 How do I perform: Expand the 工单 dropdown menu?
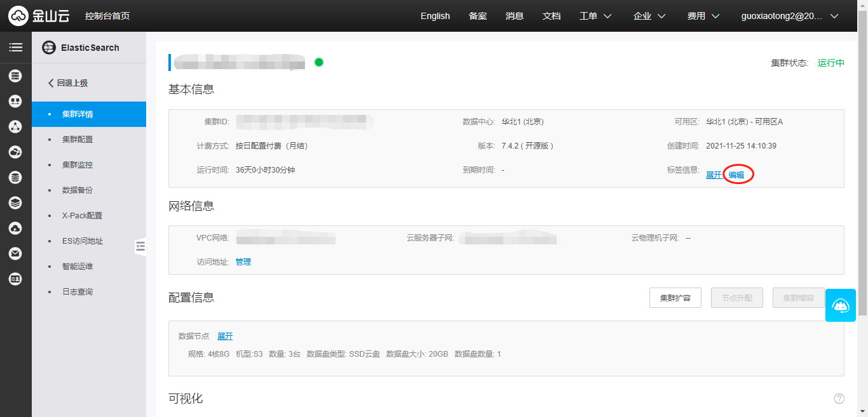point(595,16)
